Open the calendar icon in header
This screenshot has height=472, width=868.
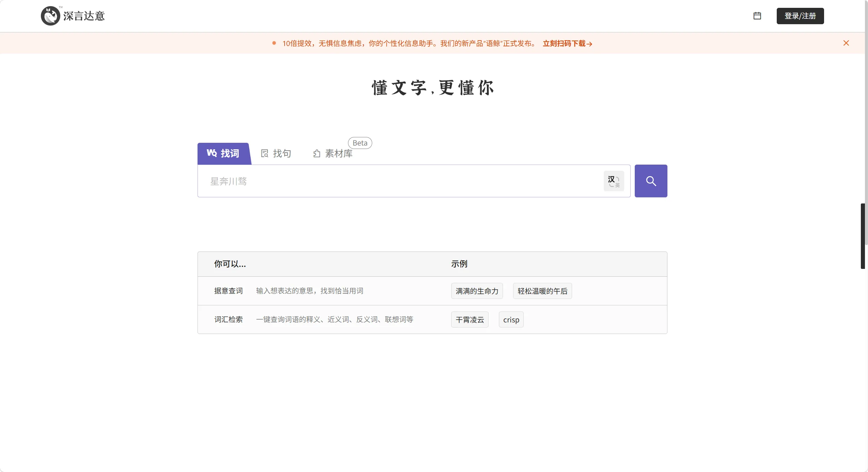click(x=757, y=16)
